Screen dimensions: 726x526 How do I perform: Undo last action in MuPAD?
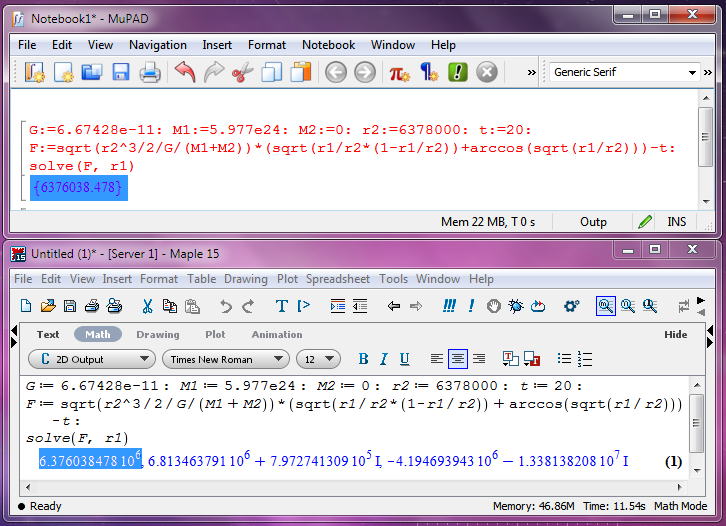click(x=185, y=72)
